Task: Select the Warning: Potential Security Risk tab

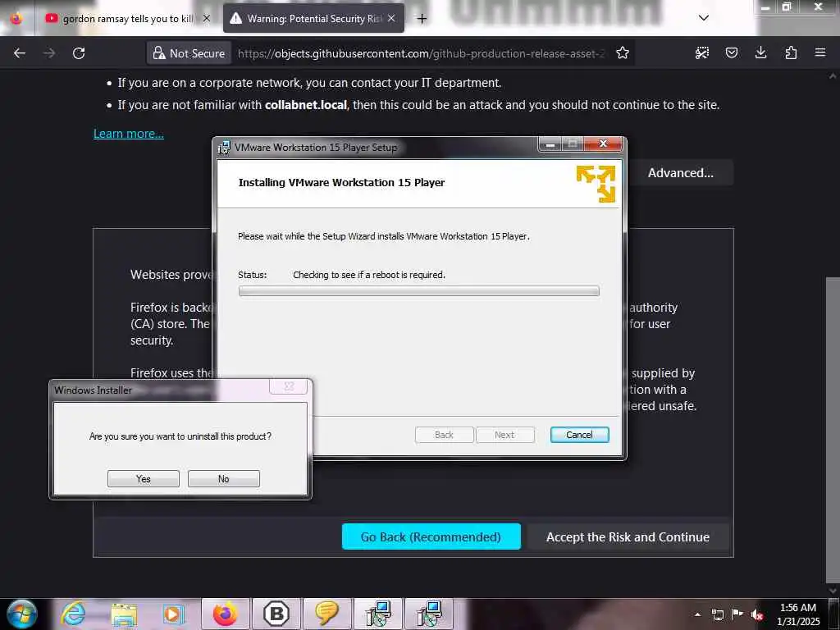Action: coord(313,19)
